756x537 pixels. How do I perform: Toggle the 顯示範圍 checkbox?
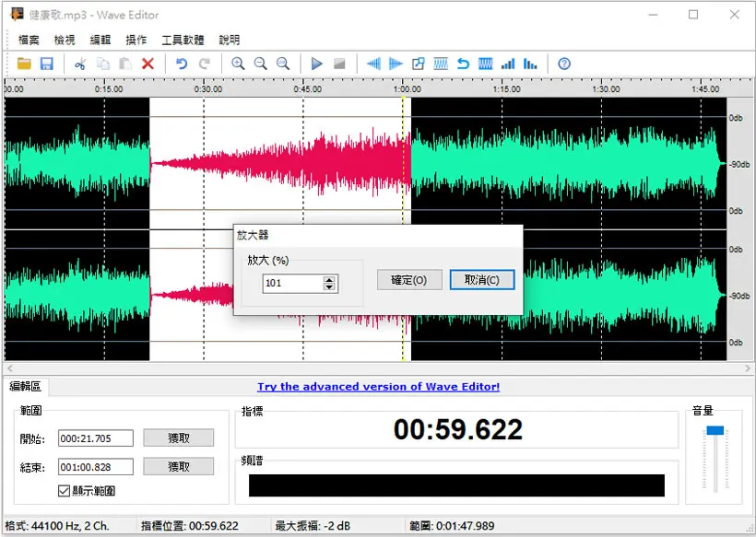[65, 491]
